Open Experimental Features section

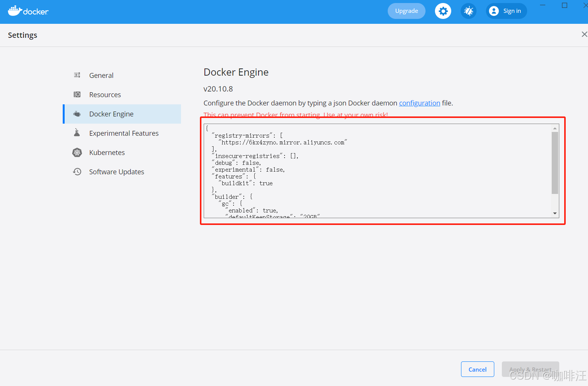click(x=122, y=133)
